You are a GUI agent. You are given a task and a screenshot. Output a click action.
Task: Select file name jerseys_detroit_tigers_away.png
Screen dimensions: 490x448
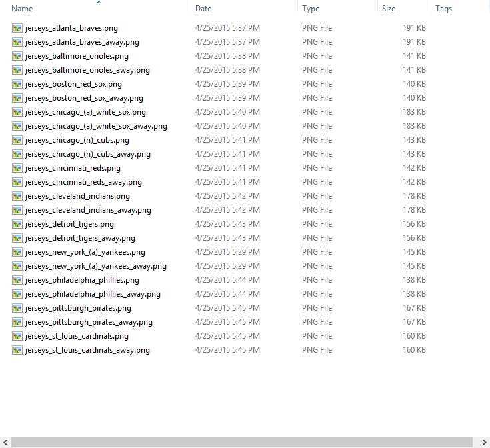point(80,238)
